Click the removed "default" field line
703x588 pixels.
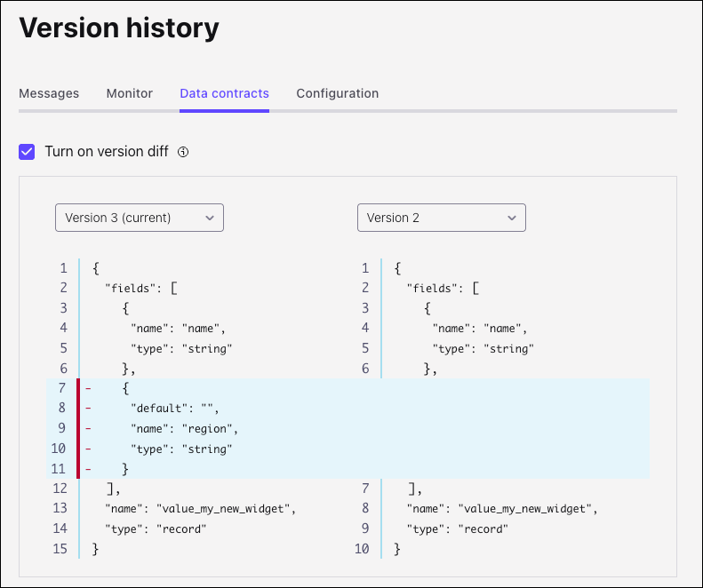[x=174, y=409]
